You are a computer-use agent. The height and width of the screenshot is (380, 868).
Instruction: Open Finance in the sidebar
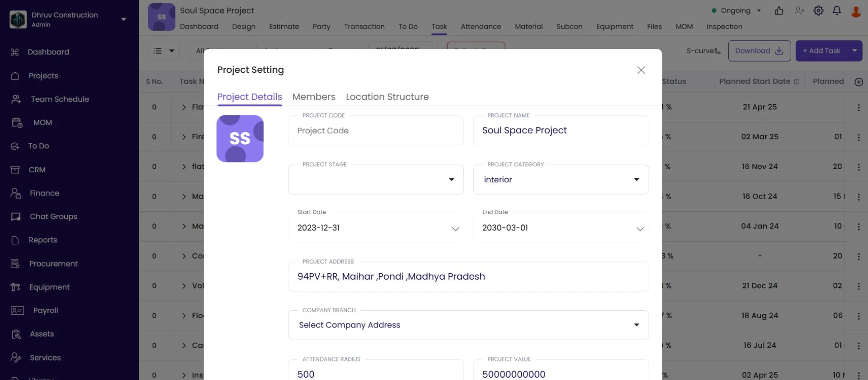tap(44, 193)
